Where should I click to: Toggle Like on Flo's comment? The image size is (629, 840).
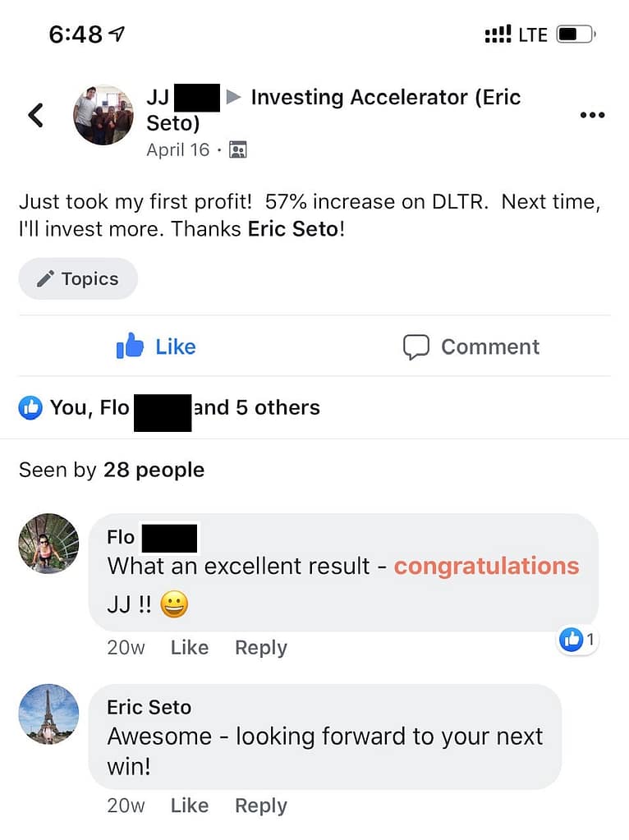click(x=189, y=647)
